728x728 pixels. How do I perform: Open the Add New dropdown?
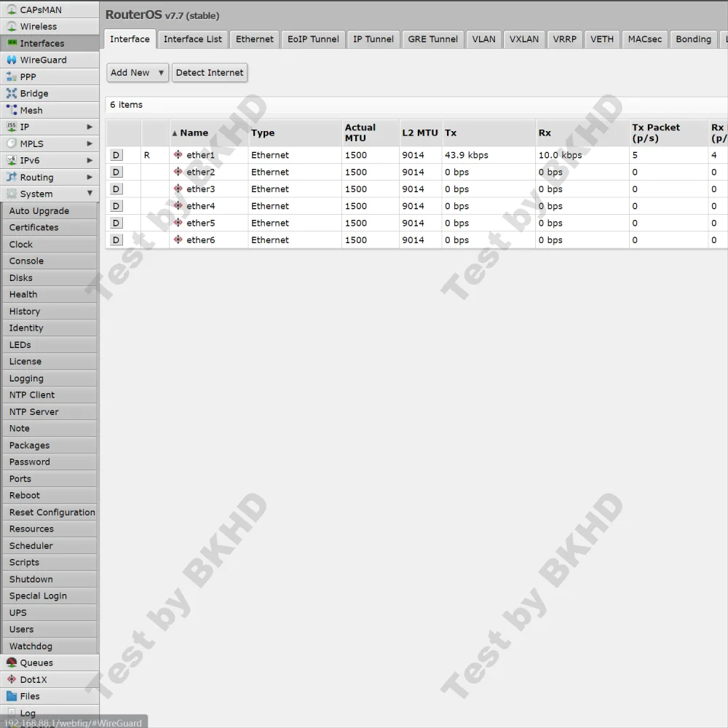click(x=138, y=72)
